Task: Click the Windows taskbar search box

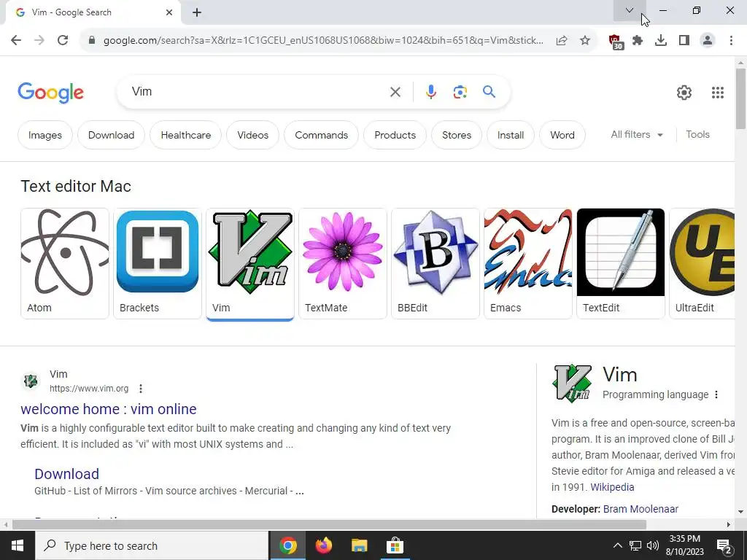Action: [x=152, y=545]
